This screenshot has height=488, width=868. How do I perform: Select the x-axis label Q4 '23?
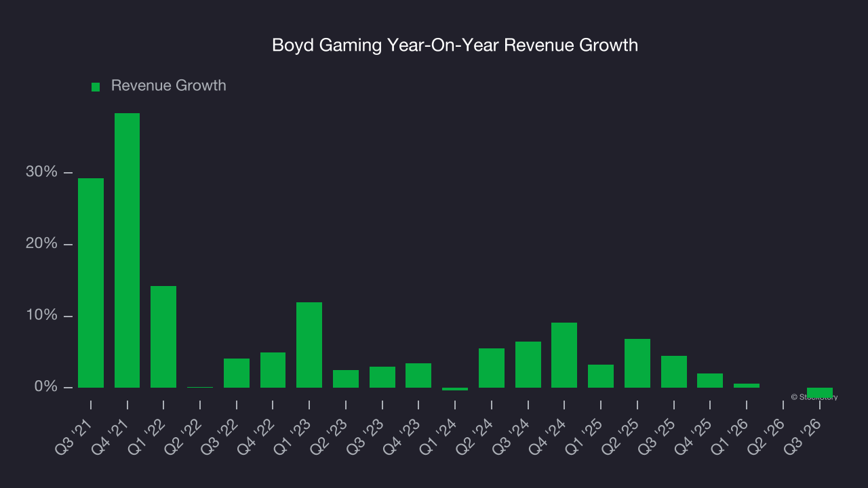(401, 437)
